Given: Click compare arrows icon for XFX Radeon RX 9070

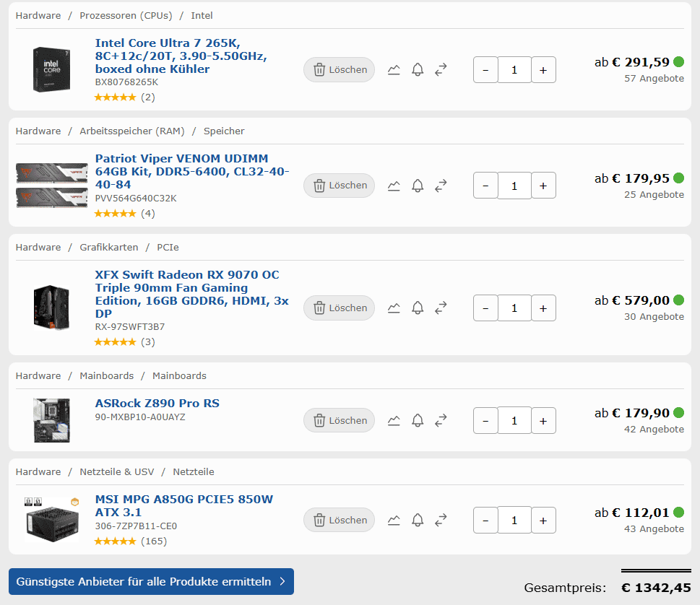Looking at the screenshot, I should coord(441,308).
